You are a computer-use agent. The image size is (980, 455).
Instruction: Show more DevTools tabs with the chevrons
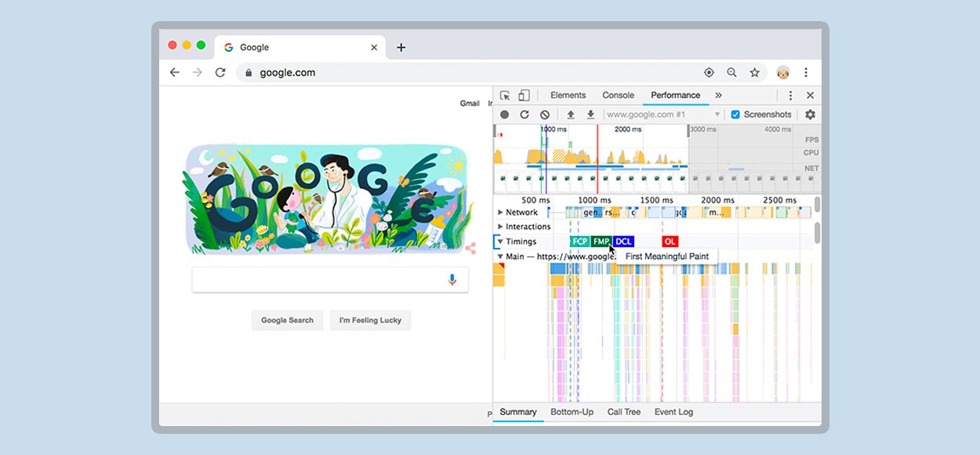(x=718, y=96)
